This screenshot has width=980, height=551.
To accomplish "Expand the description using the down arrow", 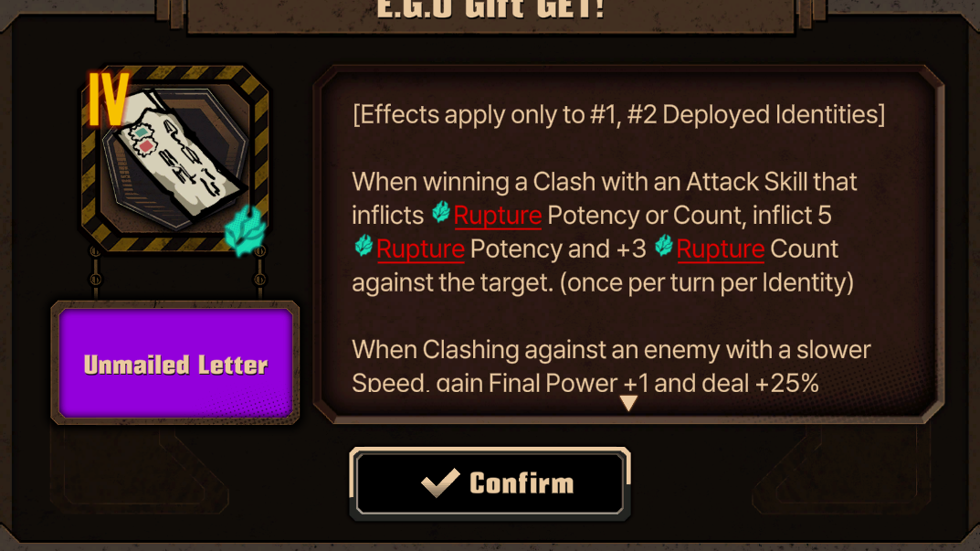I will (x=628, y=403).
